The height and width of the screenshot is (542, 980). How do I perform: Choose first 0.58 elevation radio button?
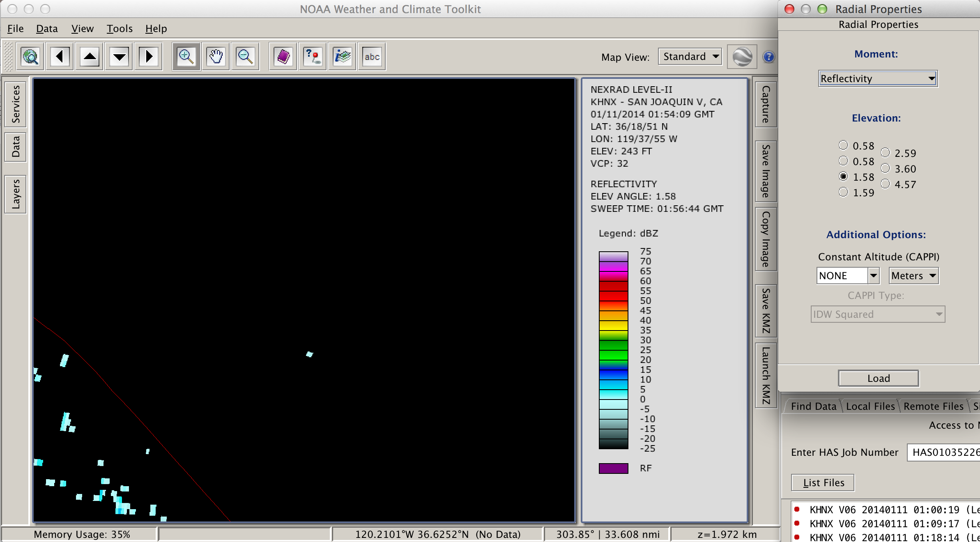[844, 145]
